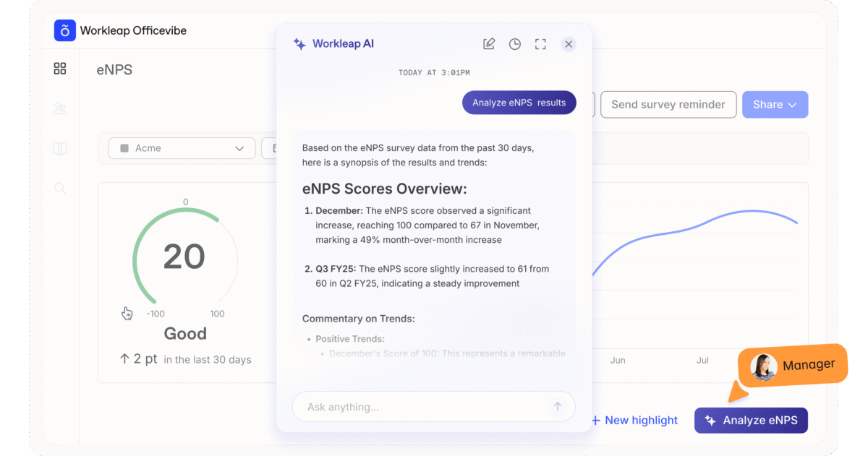
Task: Open the people icon in the sidebar
Action: (60, 108)
